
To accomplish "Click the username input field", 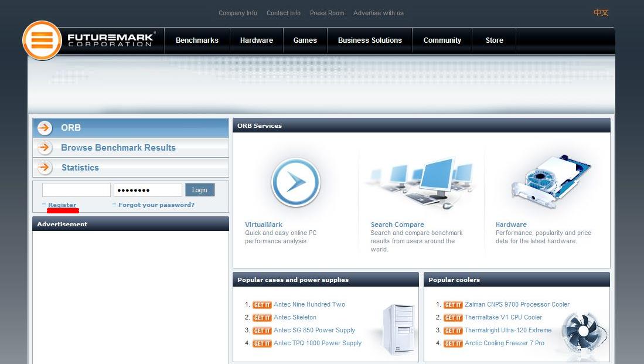I will (76, 190).
